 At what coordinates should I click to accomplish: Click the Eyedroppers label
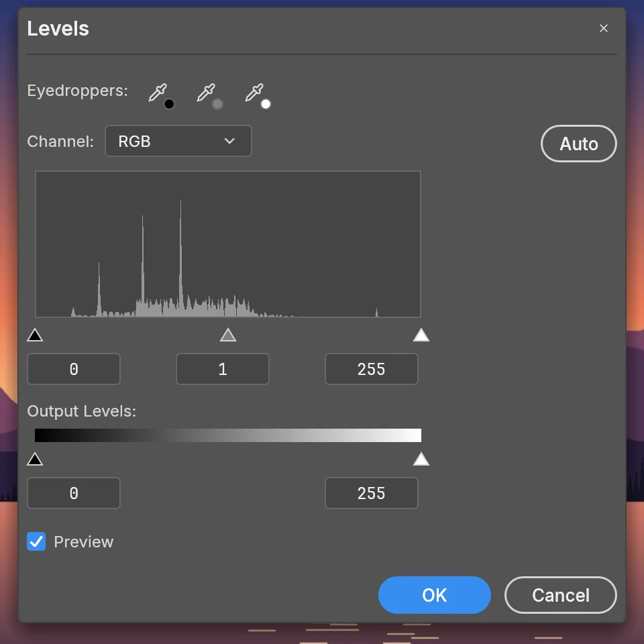(78, 91)
